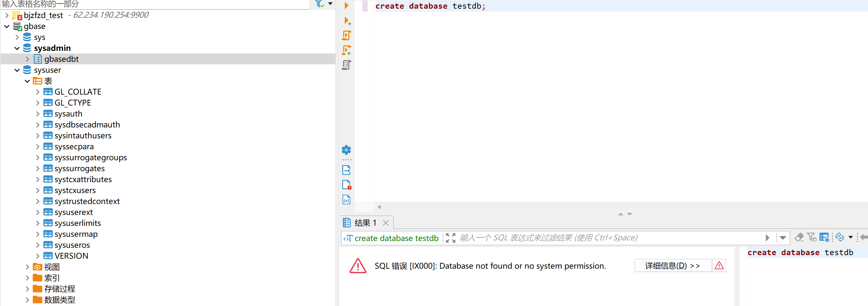Open the 数据类型 data types folder
Screen dimensions: 868x306
pyautogui.click(x=60, y=300)
